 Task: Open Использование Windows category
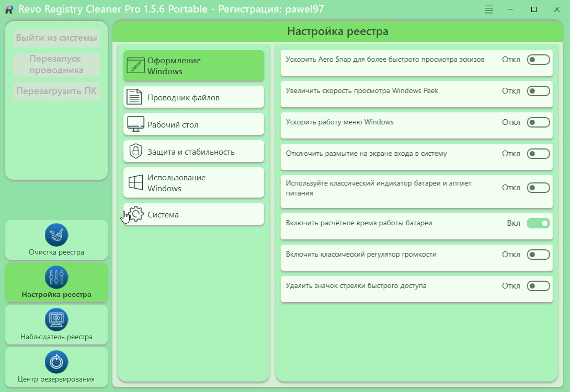point(194,182)
